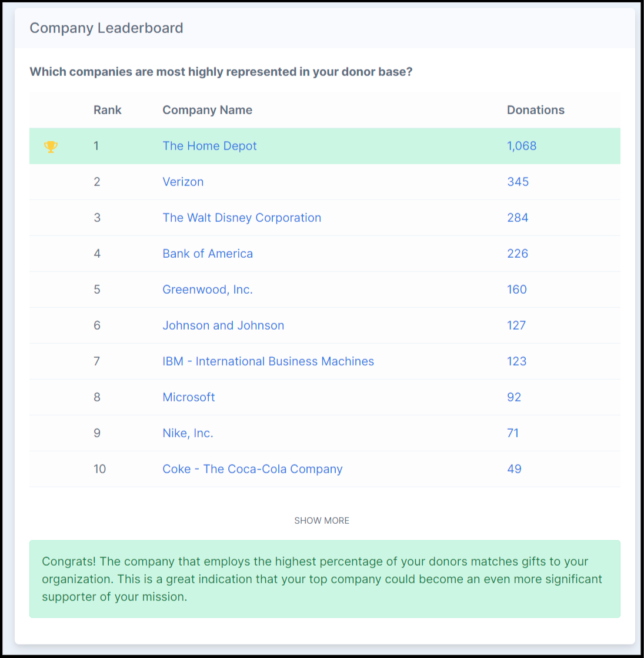Click Verizon's 345 donations count
The width and height of the screenshot is (644, 658).
click(518, 182)
